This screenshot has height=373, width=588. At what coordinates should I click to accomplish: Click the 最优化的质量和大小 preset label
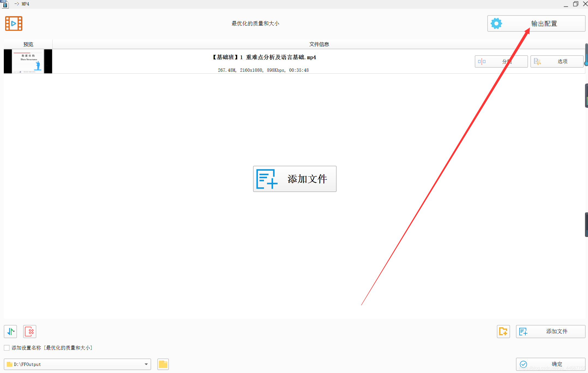(255, 23)
